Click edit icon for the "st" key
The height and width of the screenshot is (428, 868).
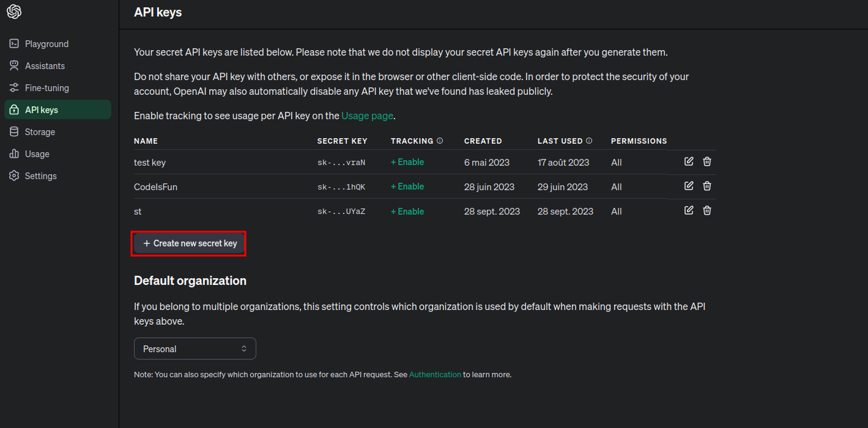tap(689, 210)
